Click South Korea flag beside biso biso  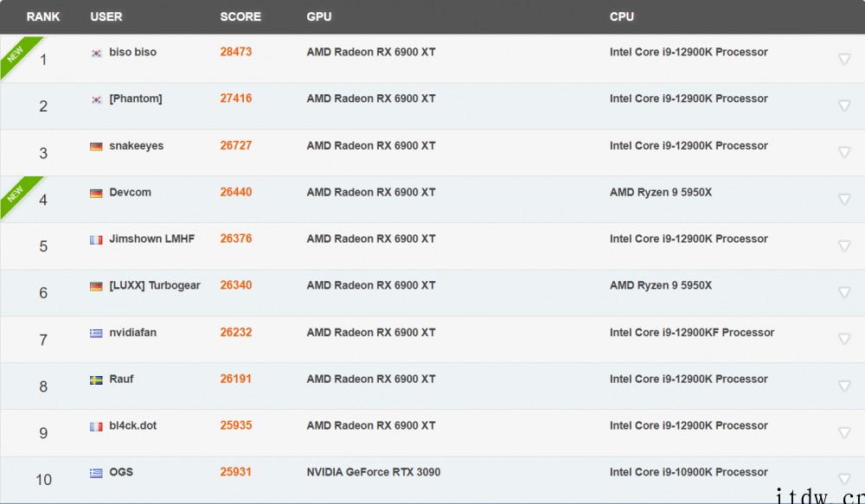(x=96, y=53)
